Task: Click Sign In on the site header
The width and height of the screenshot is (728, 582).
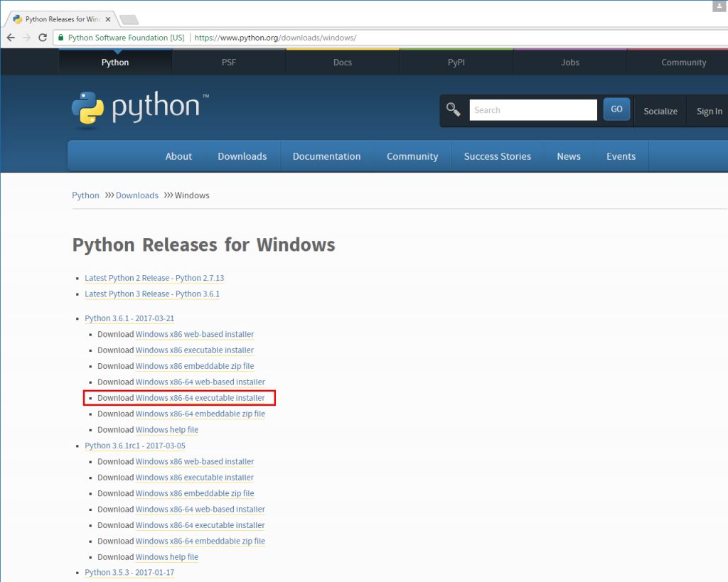Action: 708,111
